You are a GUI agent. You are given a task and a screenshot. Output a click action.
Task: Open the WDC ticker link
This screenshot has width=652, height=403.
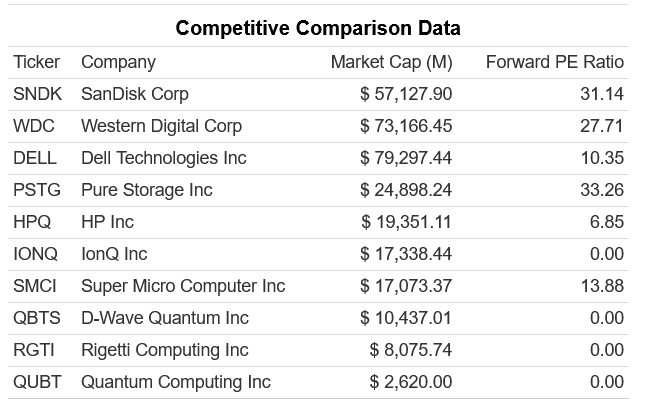point(32,126)
